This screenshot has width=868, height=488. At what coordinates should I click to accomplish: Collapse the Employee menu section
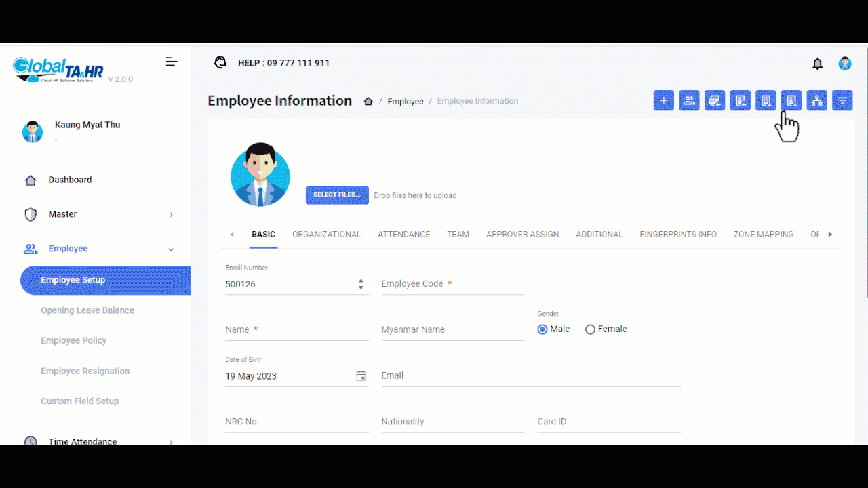tap(171, 249)
